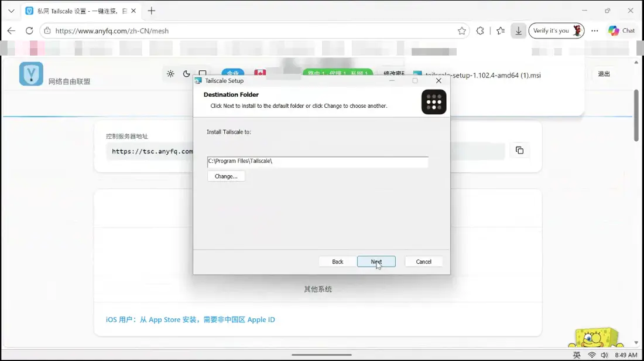644x361 pixels.
Task: Switch to dark theme moon icon
Action: click(186, 74)
